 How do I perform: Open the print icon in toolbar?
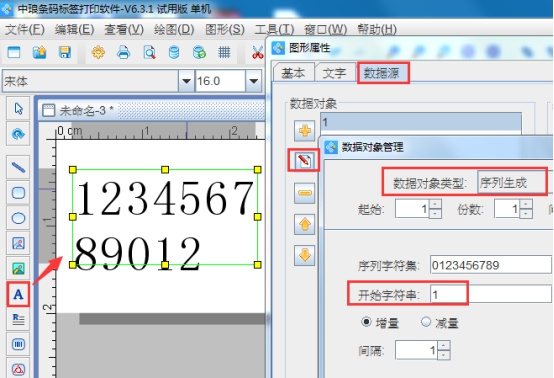point(123,52)
